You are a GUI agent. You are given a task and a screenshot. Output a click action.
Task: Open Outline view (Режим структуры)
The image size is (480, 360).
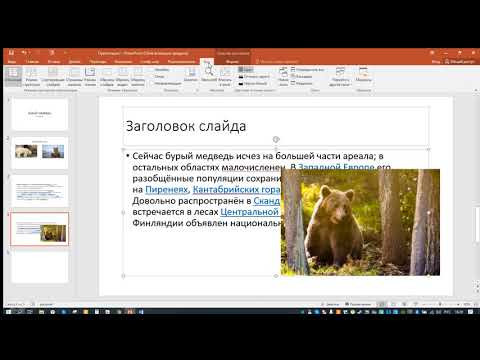point(31,77)
